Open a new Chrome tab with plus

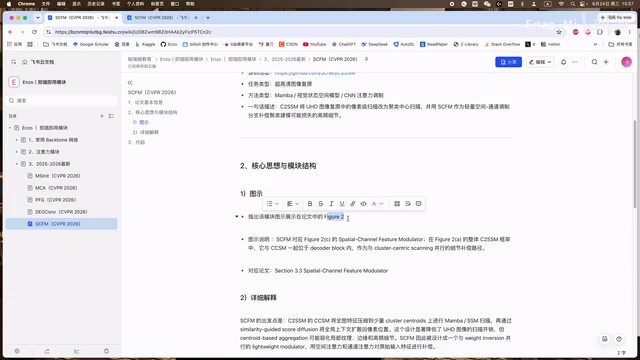click(208, 18)
